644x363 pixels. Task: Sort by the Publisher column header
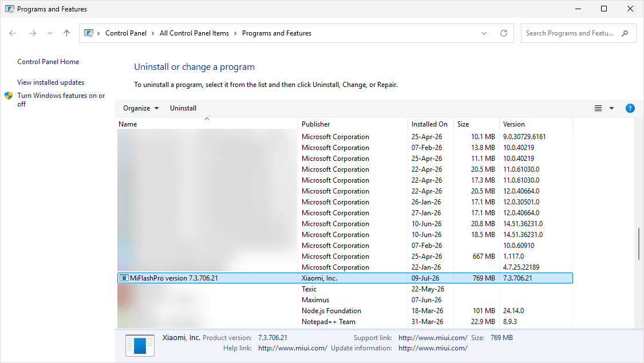tap(353, 124)
